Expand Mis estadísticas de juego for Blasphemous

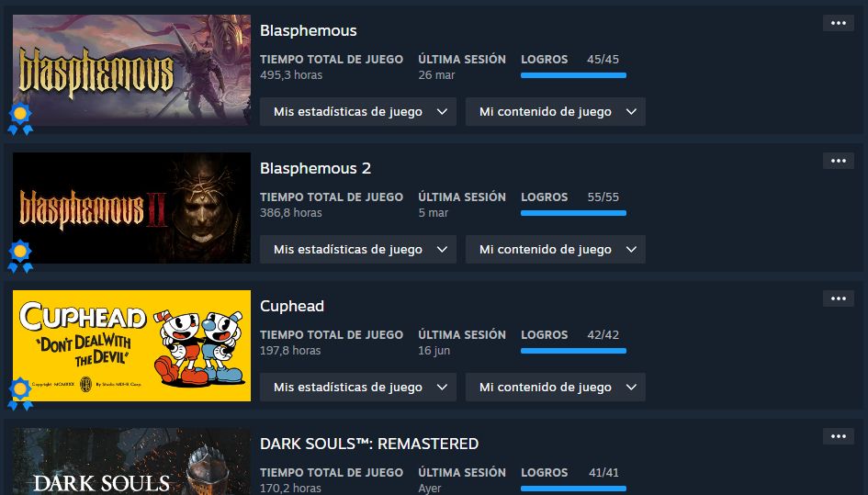click(x=358, y=112)
